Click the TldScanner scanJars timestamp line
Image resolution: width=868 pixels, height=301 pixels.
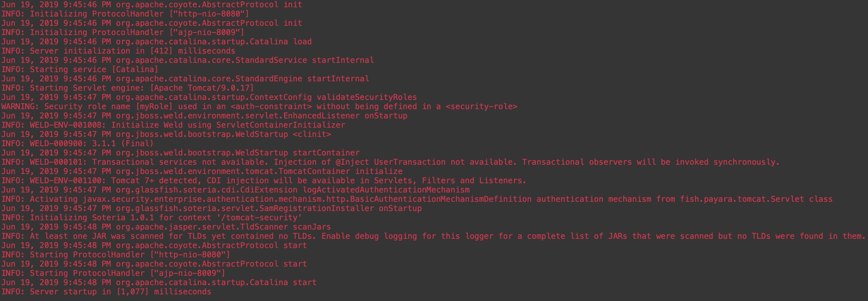[166, 227]
